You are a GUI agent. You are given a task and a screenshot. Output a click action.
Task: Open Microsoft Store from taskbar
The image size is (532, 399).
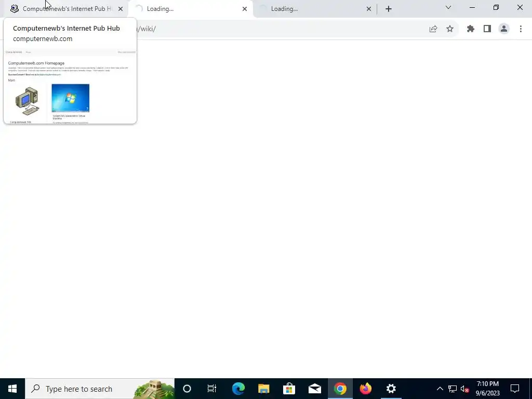tap(289, 389)
